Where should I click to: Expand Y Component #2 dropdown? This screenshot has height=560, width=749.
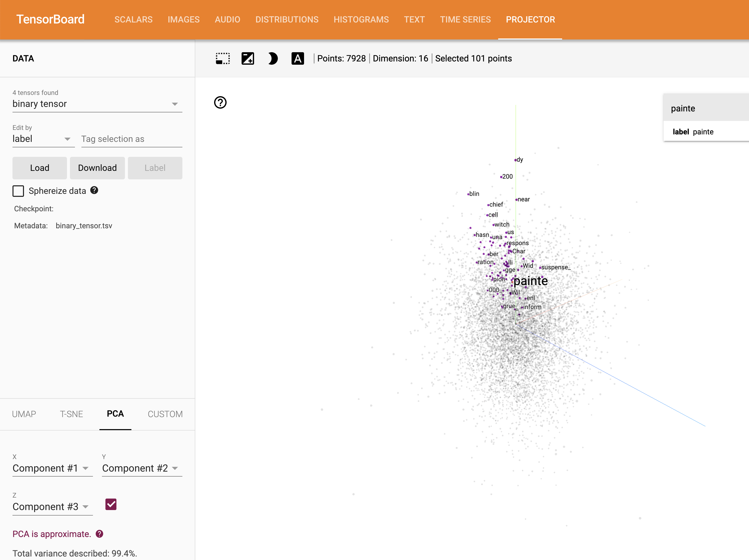point(142,468)
